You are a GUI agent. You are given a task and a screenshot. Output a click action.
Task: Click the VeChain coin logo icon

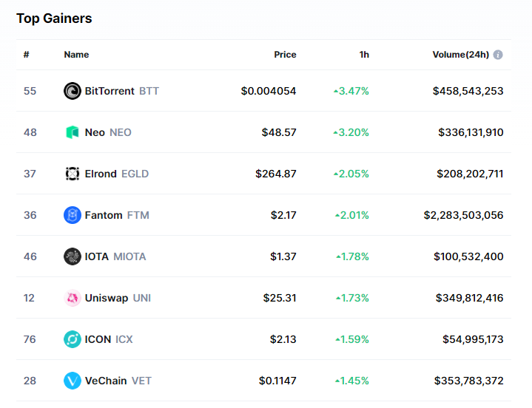click(72, 381)
